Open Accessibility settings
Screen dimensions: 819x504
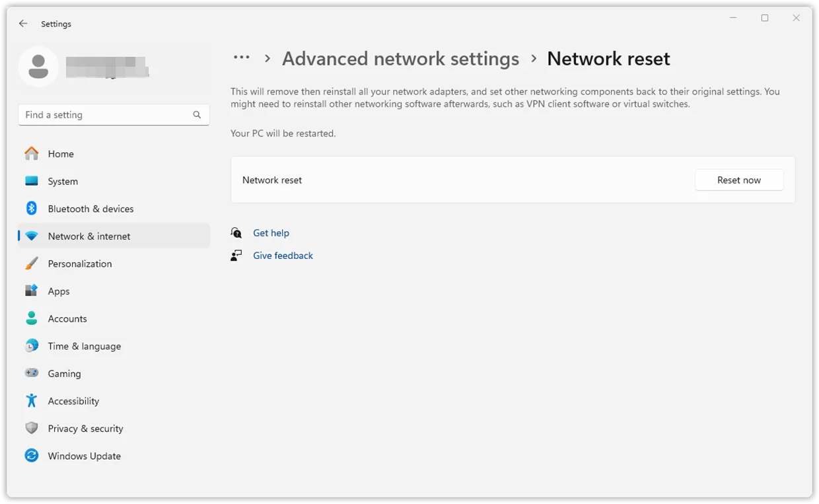(x=114, y=400)
